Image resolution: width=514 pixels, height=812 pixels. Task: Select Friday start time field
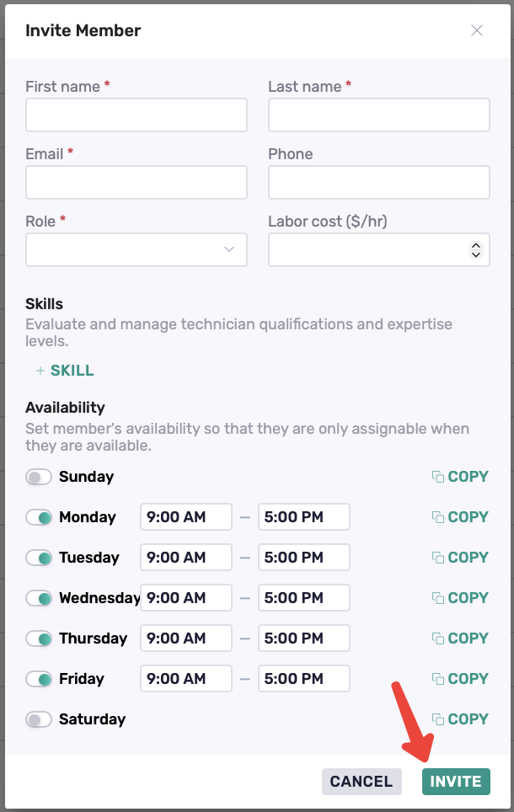click(x=186, y=678)
